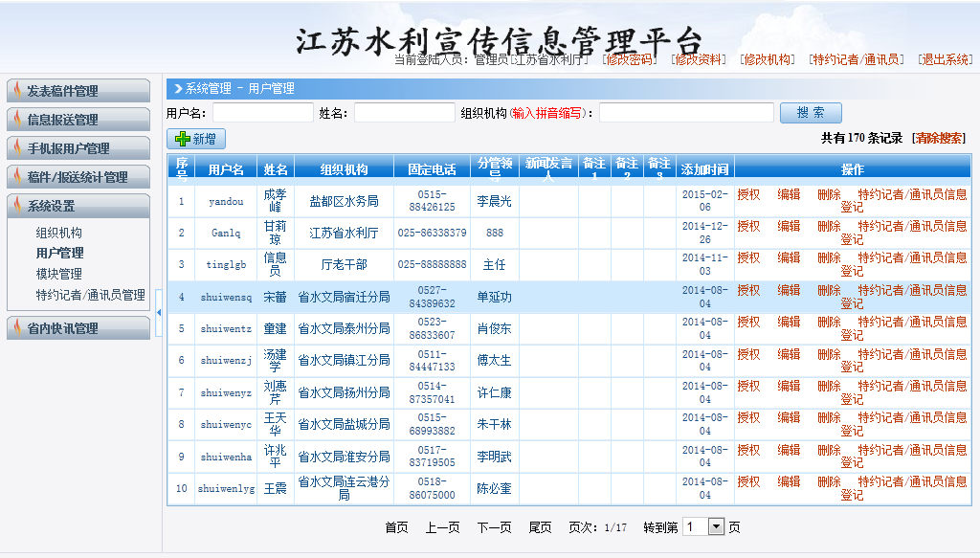Open 用户管理 submenu item
The width and height of the screenshot is (980, 558).
point(59,253)
